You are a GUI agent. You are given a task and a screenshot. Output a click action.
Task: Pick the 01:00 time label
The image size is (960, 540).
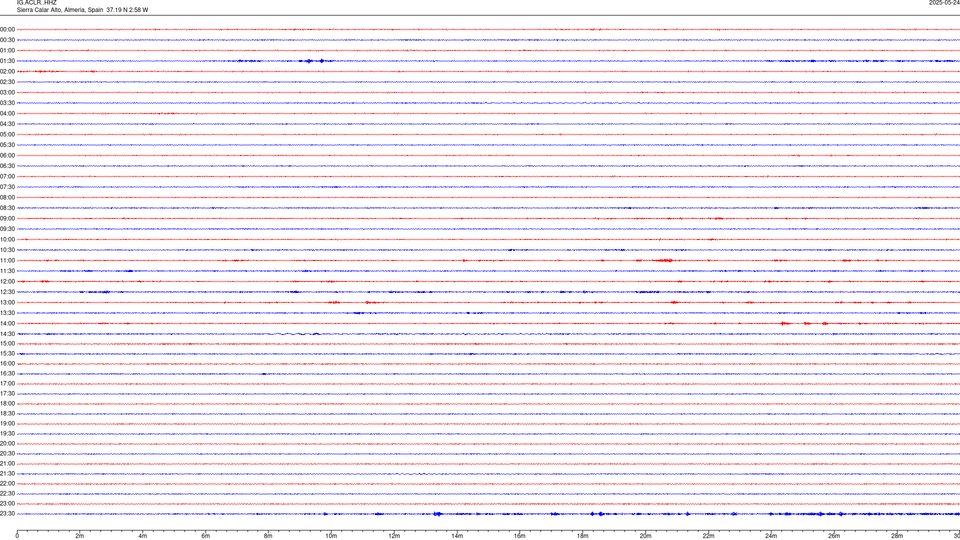[x=7, y=50]
